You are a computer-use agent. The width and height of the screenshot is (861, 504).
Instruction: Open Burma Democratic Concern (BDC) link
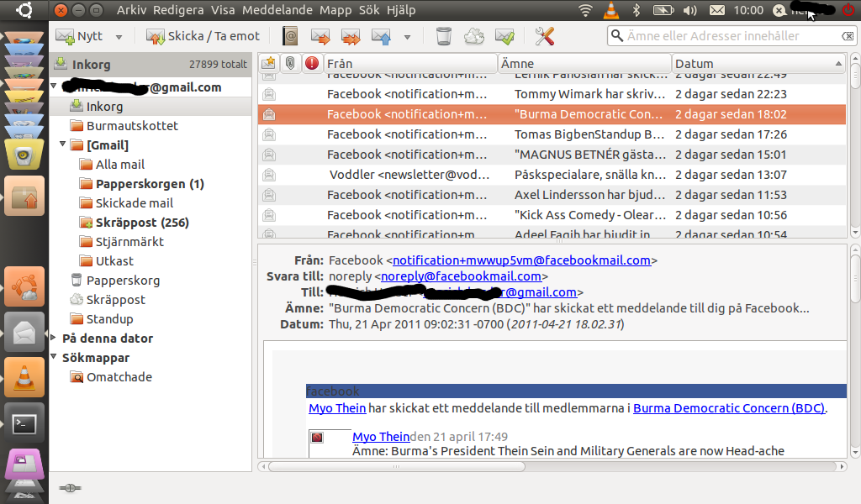(729, 408)
